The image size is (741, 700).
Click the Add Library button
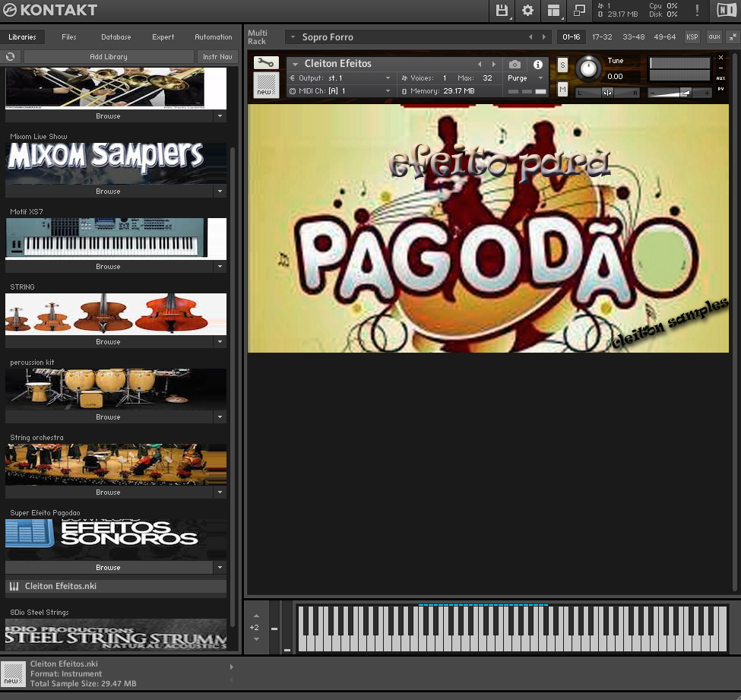[109, 57]
